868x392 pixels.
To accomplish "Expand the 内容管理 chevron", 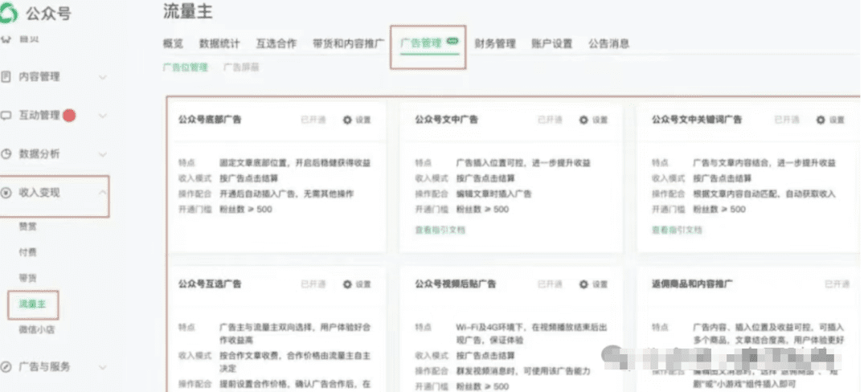I will pyautogui.click(x=102, y=77).
